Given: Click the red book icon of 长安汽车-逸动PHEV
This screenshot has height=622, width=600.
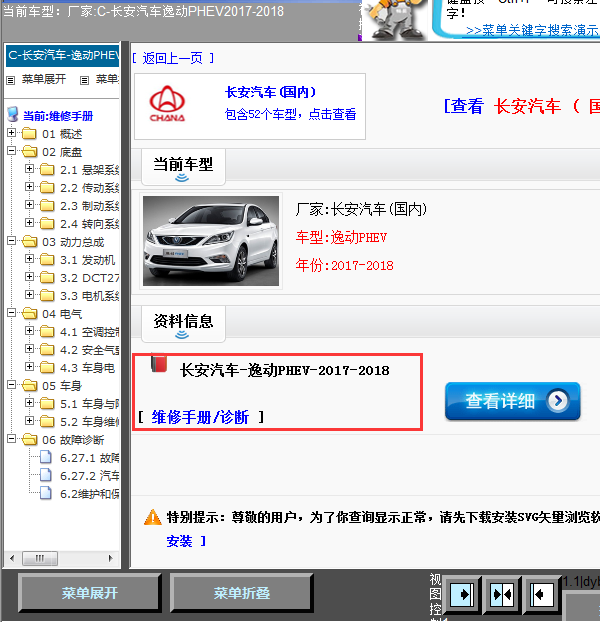Looking at the screenshot, I should point(159,363).
